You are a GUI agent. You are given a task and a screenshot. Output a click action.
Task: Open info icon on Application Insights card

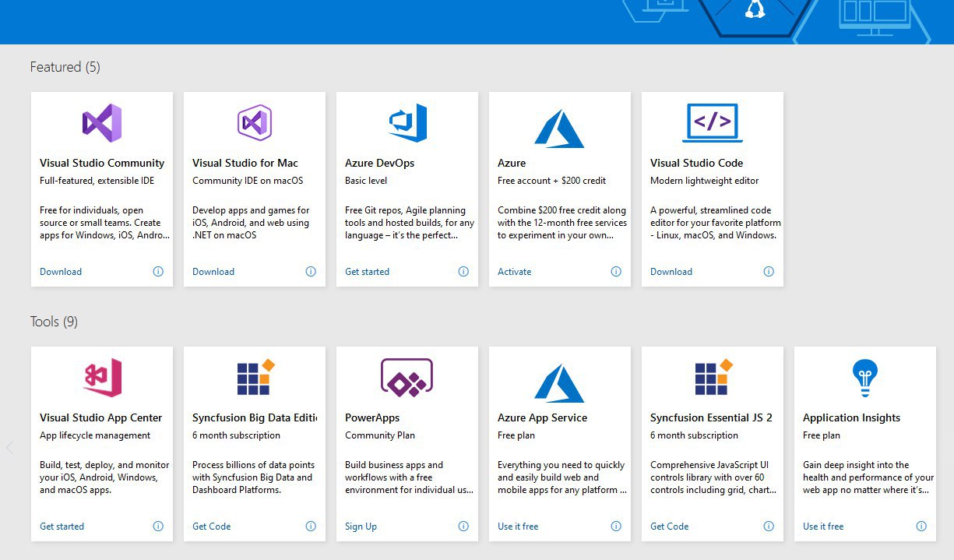click(x=921, y=527)
